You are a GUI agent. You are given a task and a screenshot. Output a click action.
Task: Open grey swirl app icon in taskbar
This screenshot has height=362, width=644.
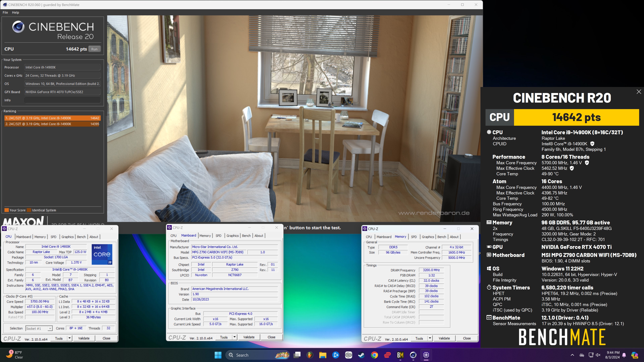click(348, 355)
